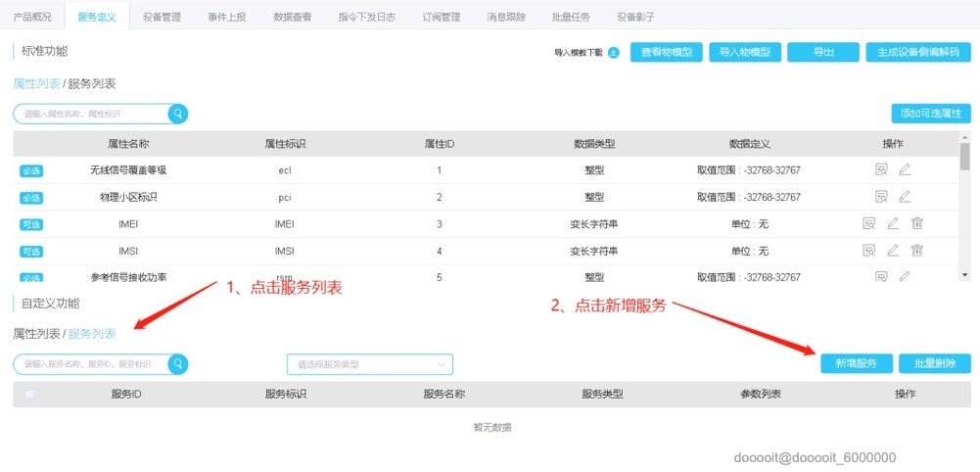Click the 查看物模型 button
Viewport: 980px width, 472px height.
667,53
